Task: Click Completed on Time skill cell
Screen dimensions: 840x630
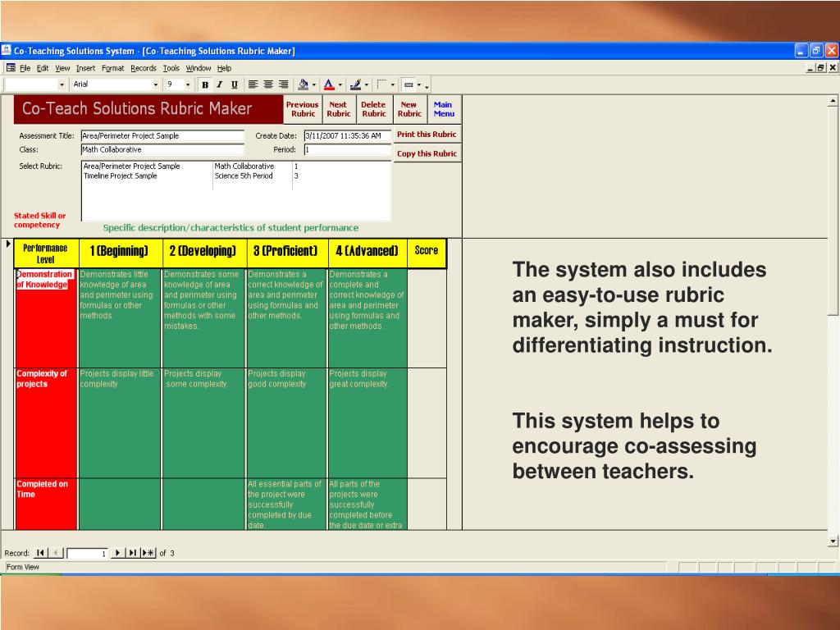Action: [x=46, y=504]
